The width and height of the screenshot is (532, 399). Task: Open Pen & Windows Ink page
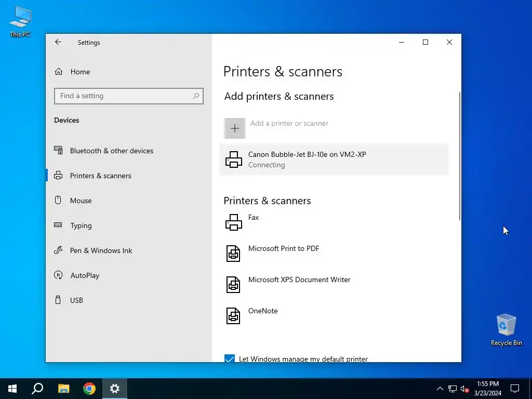(129, 250)
